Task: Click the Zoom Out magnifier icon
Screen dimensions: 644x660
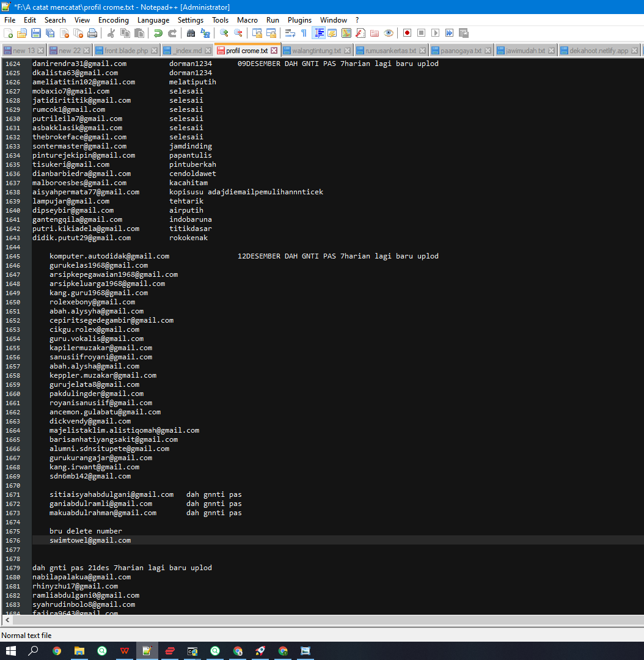Action: point(238,33)
